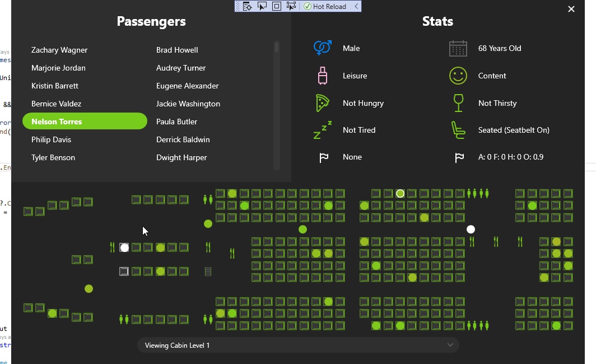The width and height of the screenshot is (596, 364).
Task: Click the ZZZ tiredness icon
Action: tap(323, 130)
